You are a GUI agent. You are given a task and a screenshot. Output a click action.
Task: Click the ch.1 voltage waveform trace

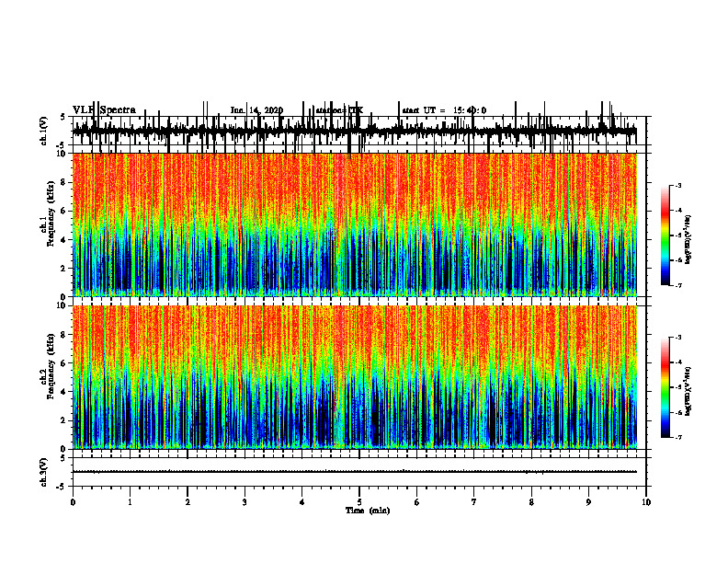355,131
